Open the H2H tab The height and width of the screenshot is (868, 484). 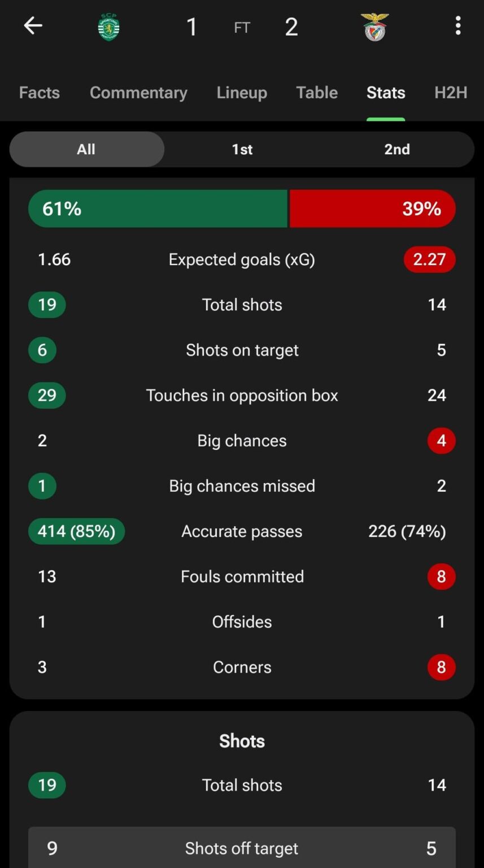450,92
